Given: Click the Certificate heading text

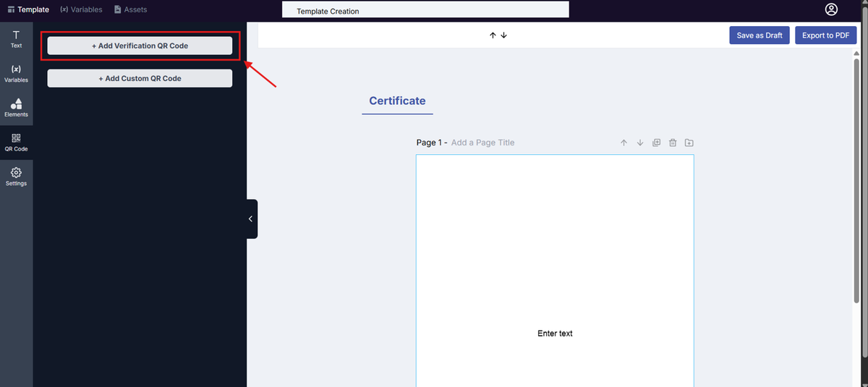Looking at the screenshot, I should click(397, 101).
